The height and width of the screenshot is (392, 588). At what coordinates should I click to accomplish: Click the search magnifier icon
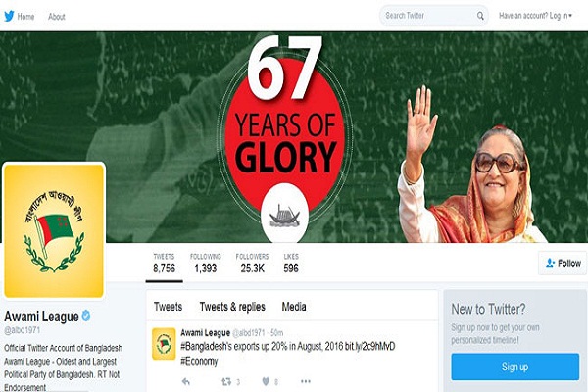(480, 16)
